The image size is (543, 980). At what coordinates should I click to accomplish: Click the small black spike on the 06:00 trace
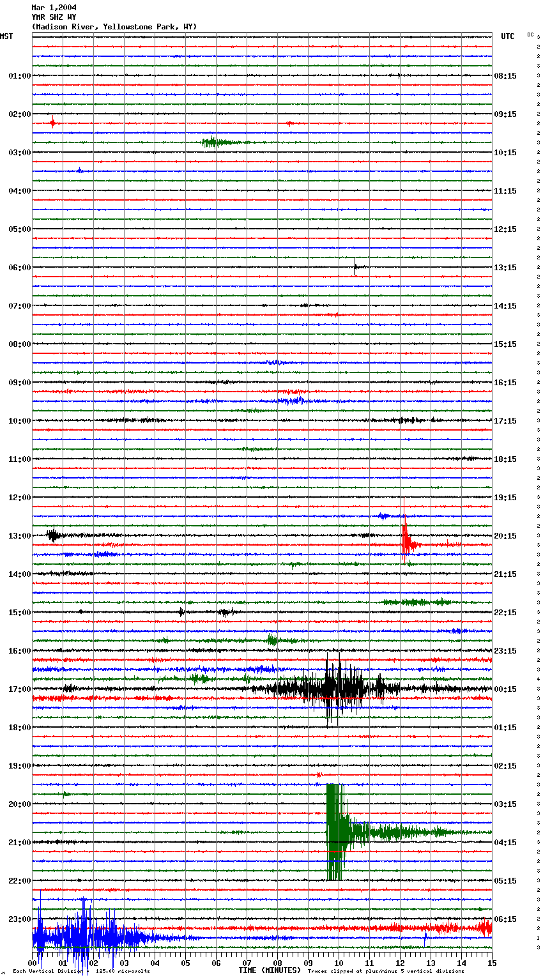pyautogui.click(x=356, y=266)
